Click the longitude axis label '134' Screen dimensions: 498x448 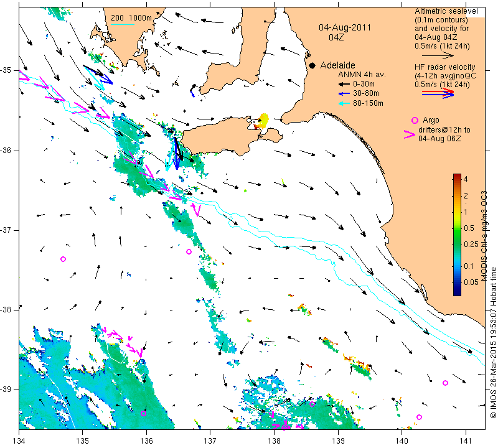click(x=19, y=441)
